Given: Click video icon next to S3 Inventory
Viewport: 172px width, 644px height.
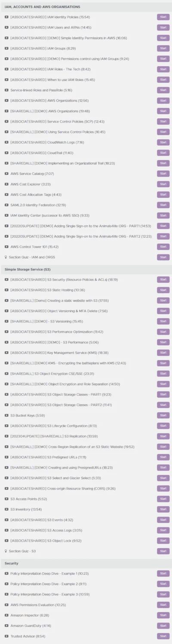Looking at the screenshot, I should pos(6,509).
